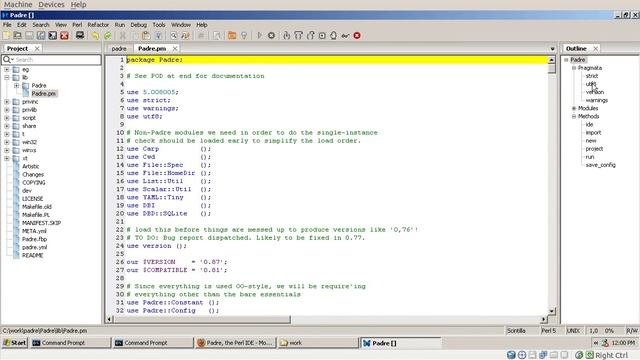Screen dimensions: 640x360
Task: Open the Refactor menu
Action: [98, 25]
